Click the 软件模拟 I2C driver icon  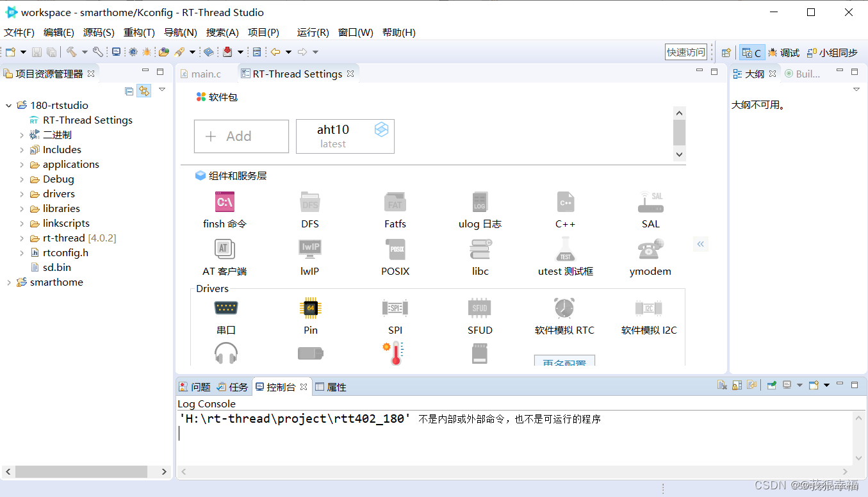[649, 308]
